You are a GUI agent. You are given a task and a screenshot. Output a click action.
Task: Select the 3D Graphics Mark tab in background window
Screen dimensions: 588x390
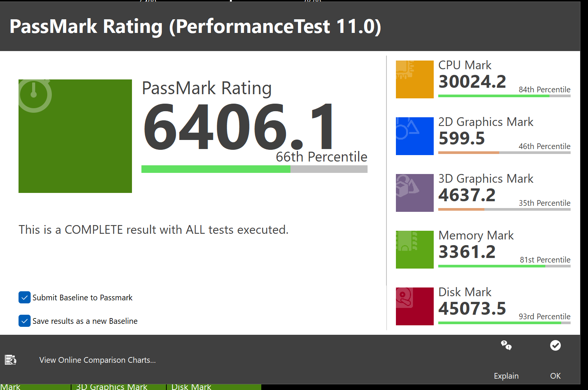click(x=119, y=387)
